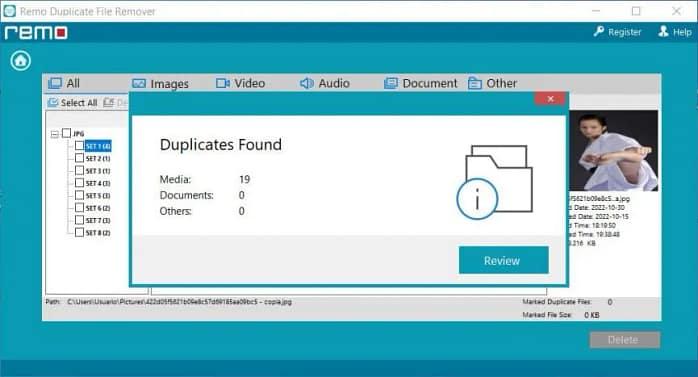Click the Other folder icon

pos(475,83)
